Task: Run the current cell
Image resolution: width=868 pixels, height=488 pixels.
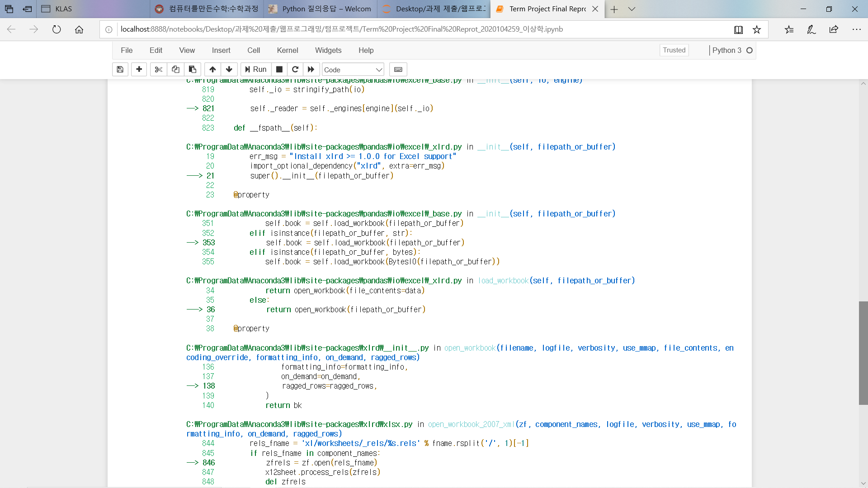Action: click(x=256, y=70)
